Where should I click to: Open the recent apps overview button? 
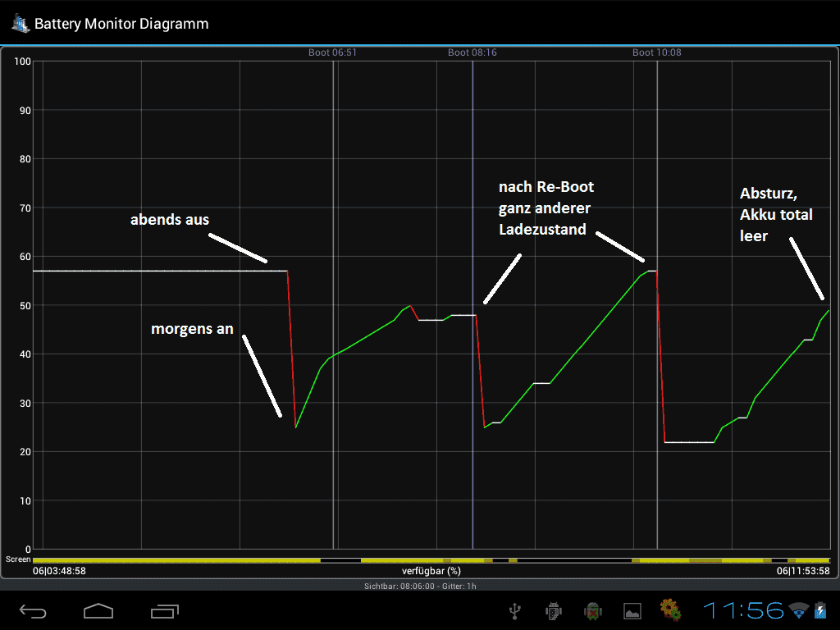(164, 610)
